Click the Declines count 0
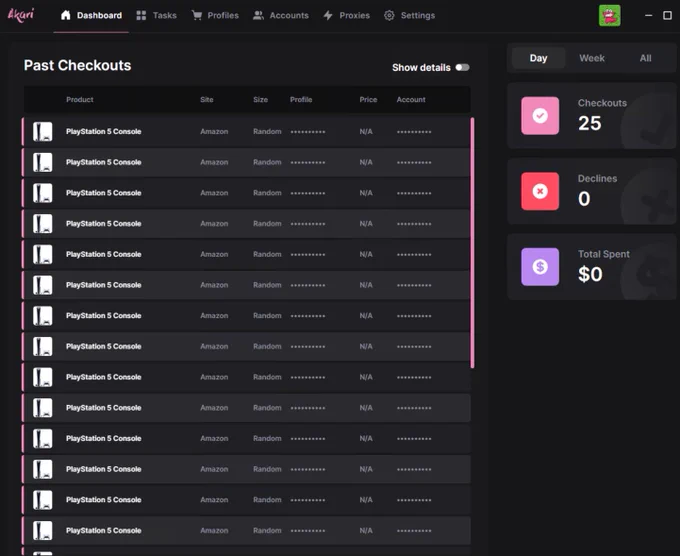Image resolution: width=680 pixels, height=556 pixels. point(584,199)
